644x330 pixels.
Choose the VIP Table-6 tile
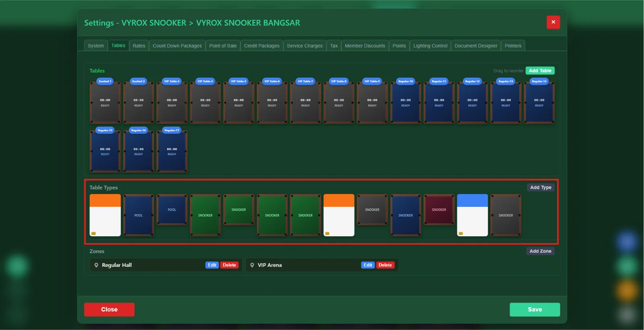click(272, 102)
